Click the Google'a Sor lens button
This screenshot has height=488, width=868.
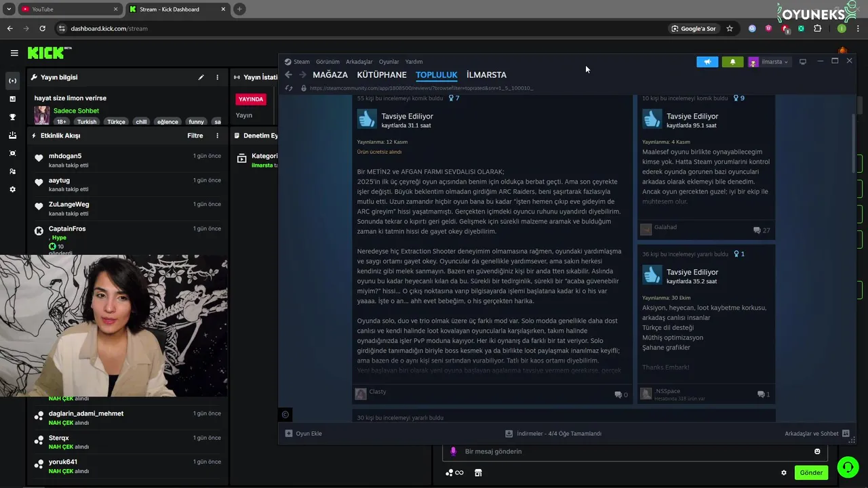tap(694, 28)
